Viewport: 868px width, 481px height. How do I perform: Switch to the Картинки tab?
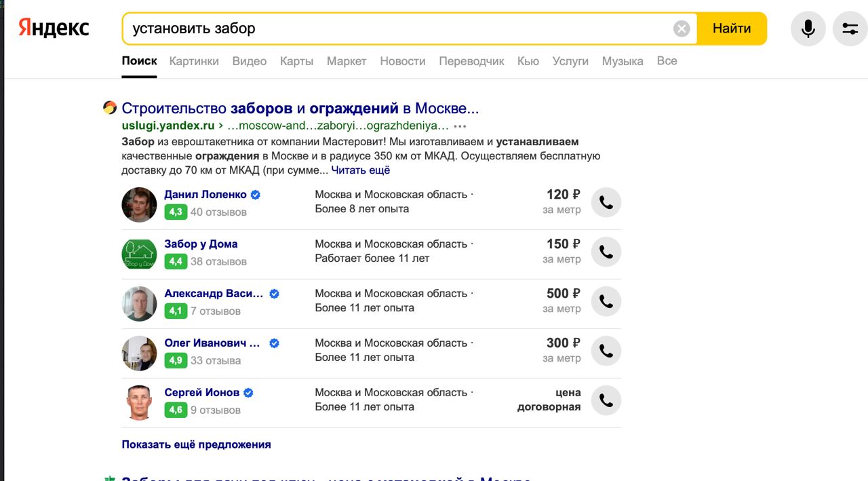[194, 61]
